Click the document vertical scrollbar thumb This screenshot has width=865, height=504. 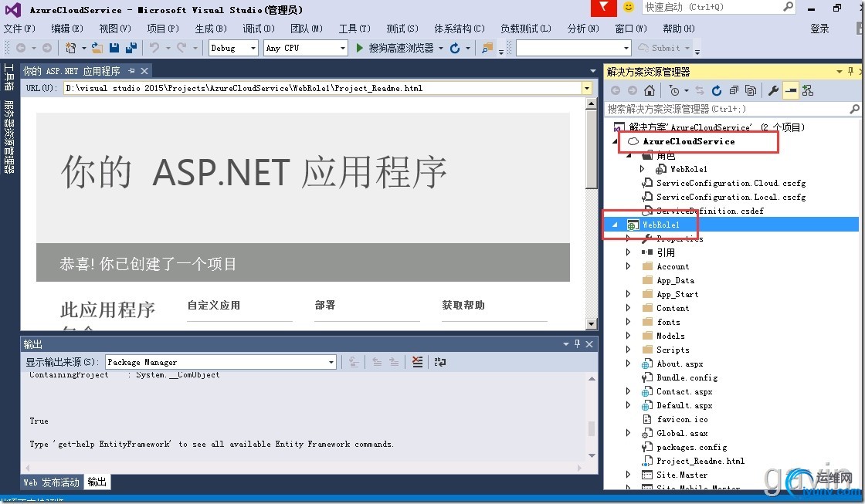592,149
